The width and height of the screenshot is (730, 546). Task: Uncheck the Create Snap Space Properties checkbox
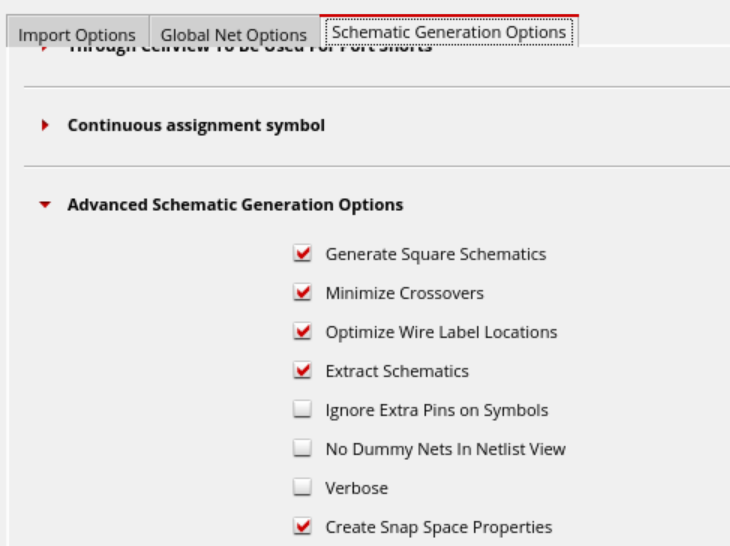tap(302, 527)
